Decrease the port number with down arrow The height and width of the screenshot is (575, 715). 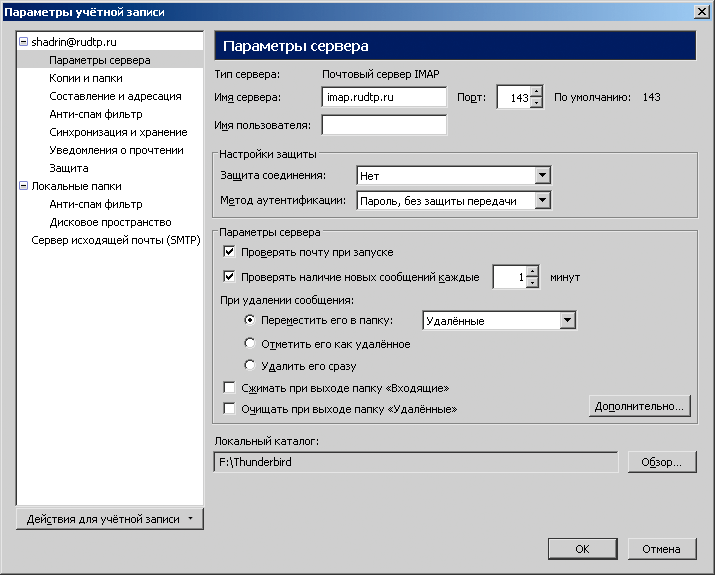click(537, 103)
